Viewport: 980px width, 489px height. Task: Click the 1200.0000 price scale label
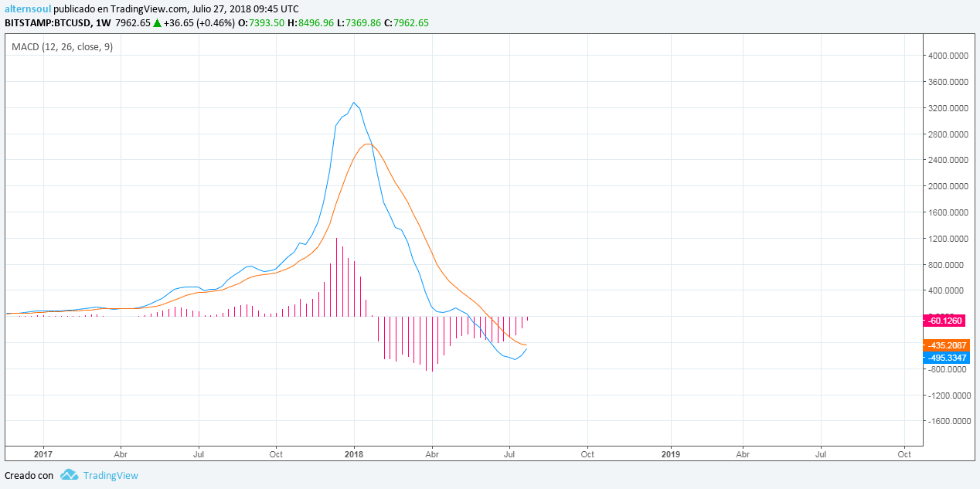[948, 239]
